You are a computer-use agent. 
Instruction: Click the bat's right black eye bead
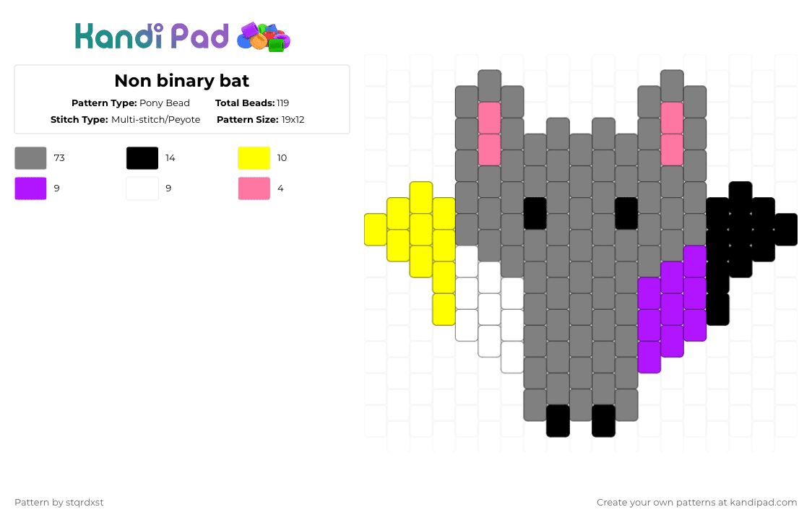(626, 213)
